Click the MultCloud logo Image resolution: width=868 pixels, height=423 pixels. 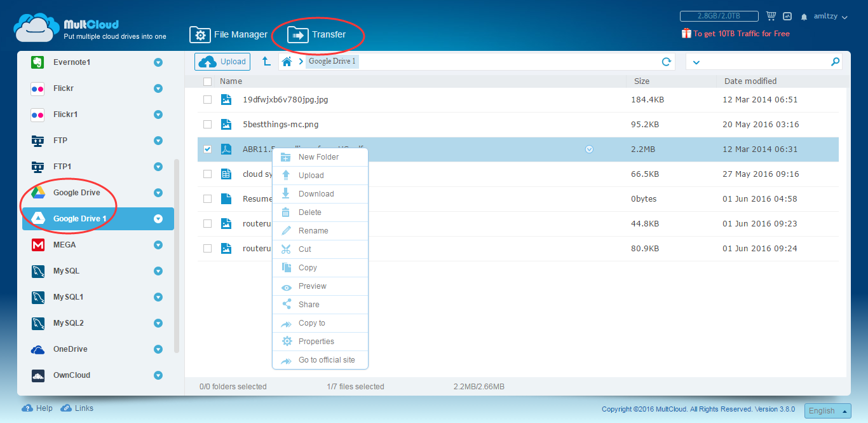click(x=90, y=29)
